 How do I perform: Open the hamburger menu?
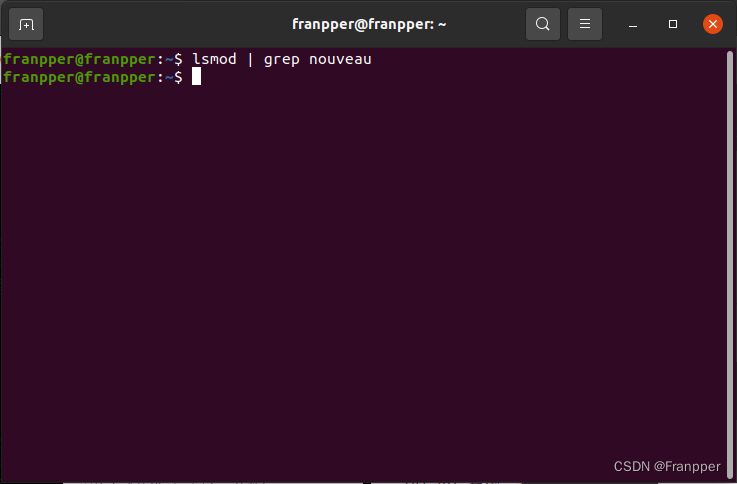click(585, 24)
